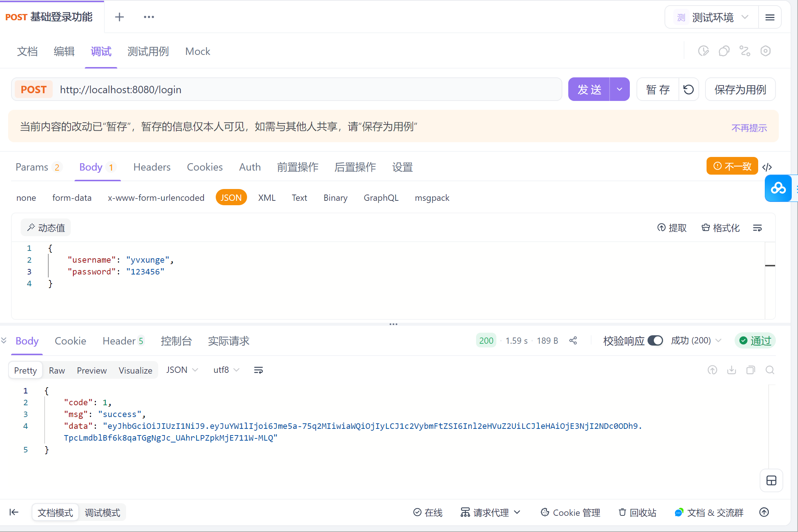
Task: Copy the response body with copy icon
Action: tap(751, 370)
